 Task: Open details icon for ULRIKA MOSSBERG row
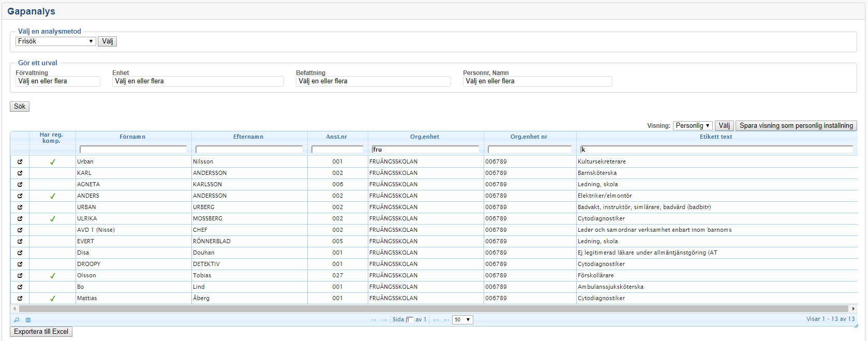[x=20, y=219]
